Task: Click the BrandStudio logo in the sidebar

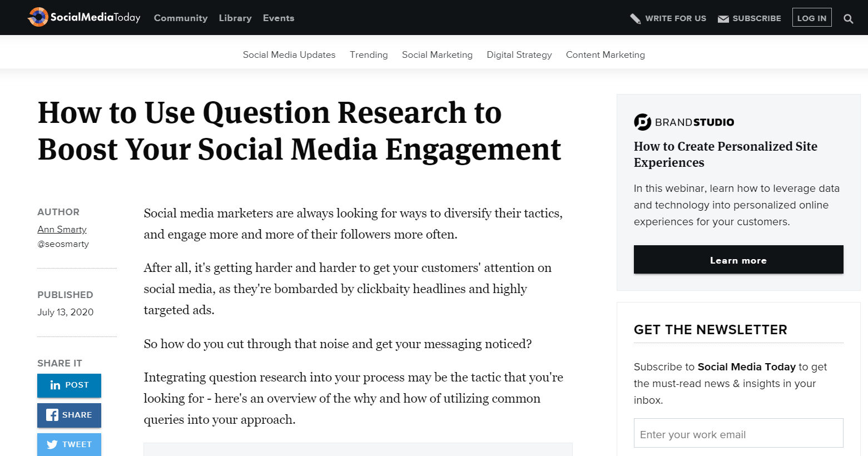Action: 683,122
